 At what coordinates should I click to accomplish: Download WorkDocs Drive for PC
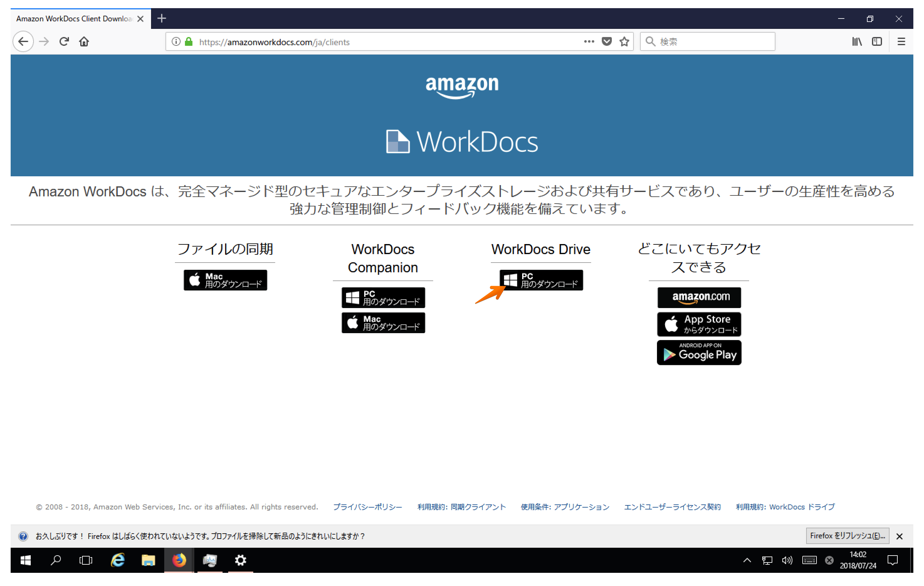coord(541,280)
